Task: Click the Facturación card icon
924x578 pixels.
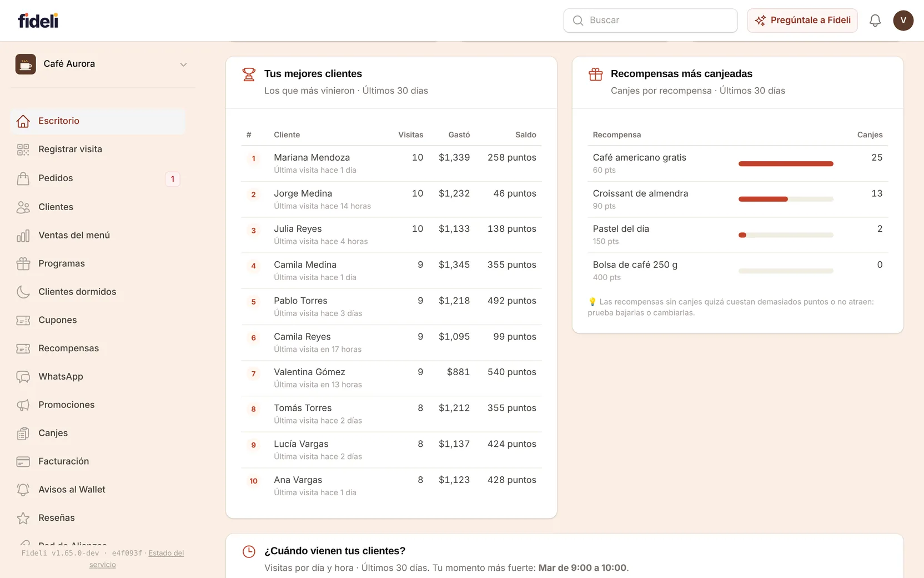Action: [x=23, y=462]
